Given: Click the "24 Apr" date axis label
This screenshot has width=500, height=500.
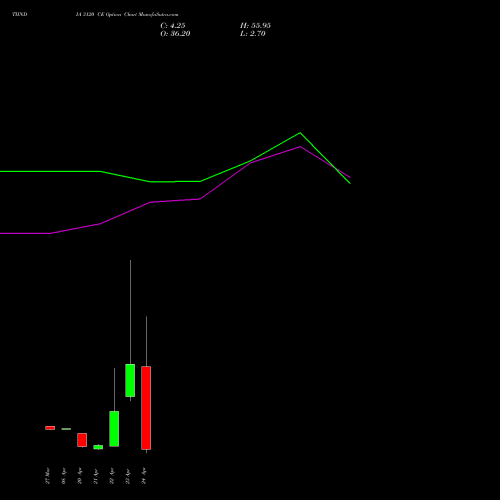Looking at the screenshot, I should point(144,476).
